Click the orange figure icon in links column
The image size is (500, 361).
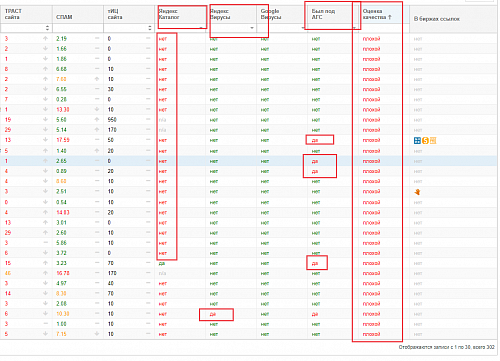(417, 192)
